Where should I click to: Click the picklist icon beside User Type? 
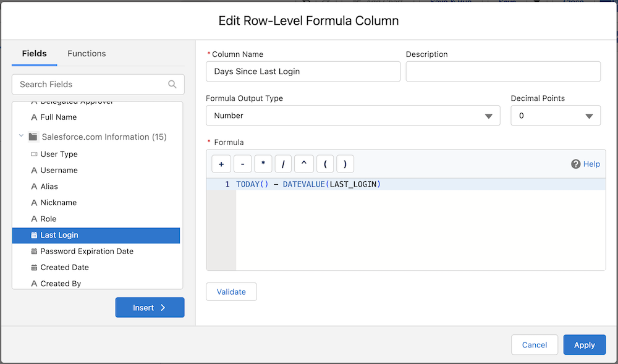click(34, 154)
